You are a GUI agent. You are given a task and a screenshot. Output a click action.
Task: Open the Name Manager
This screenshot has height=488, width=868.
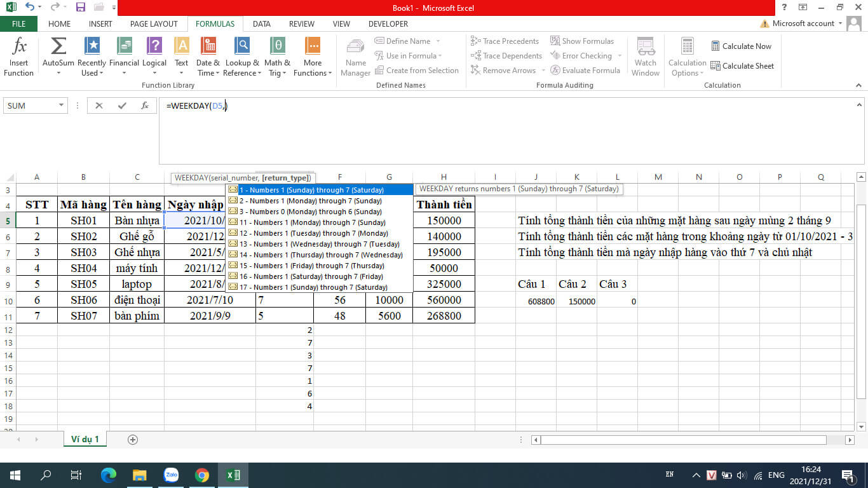tap(356, 57)
